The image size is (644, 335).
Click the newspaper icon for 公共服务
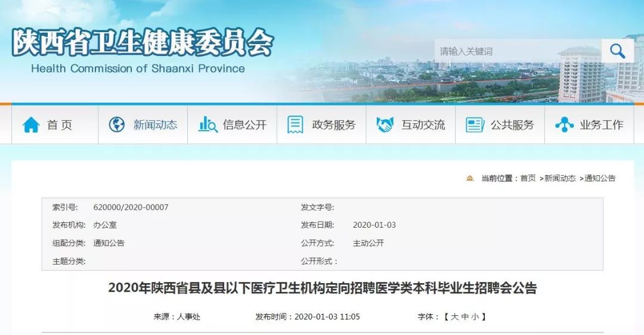tap(475, 125)
